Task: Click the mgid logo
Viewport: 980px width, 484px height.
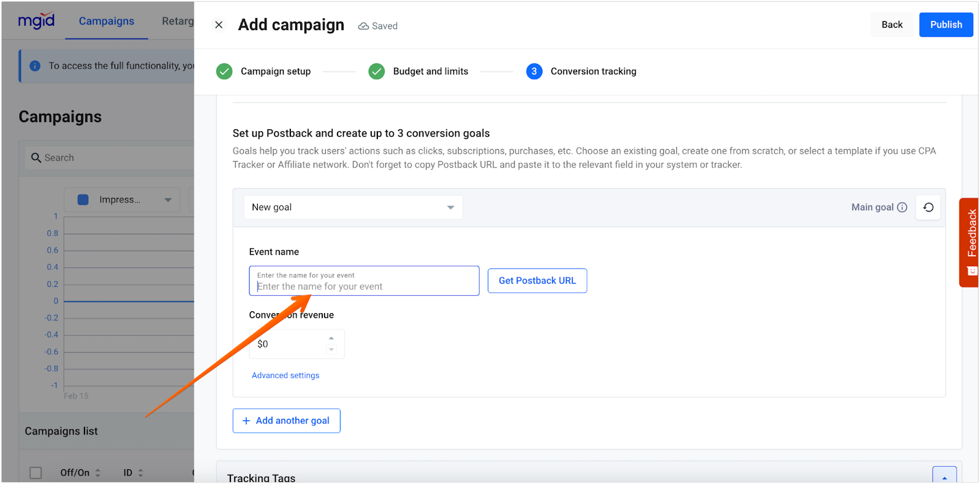Action: (x=37, y=21)
